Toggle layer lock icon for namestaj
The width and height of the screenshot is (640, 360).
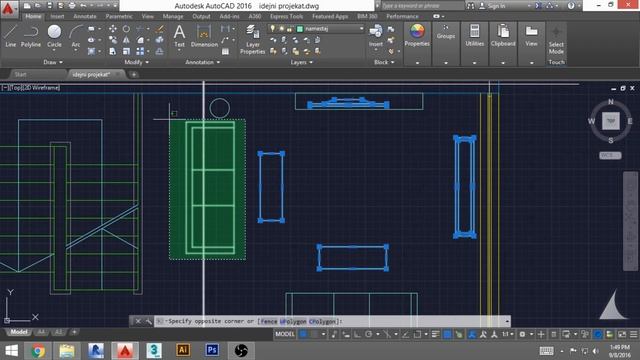pos(290,29)
